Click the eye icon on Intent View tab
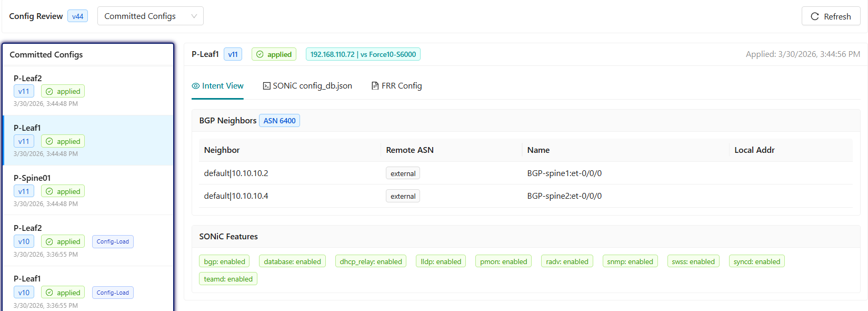This screenshot has width=868, height=311. (x=196, y=86)
